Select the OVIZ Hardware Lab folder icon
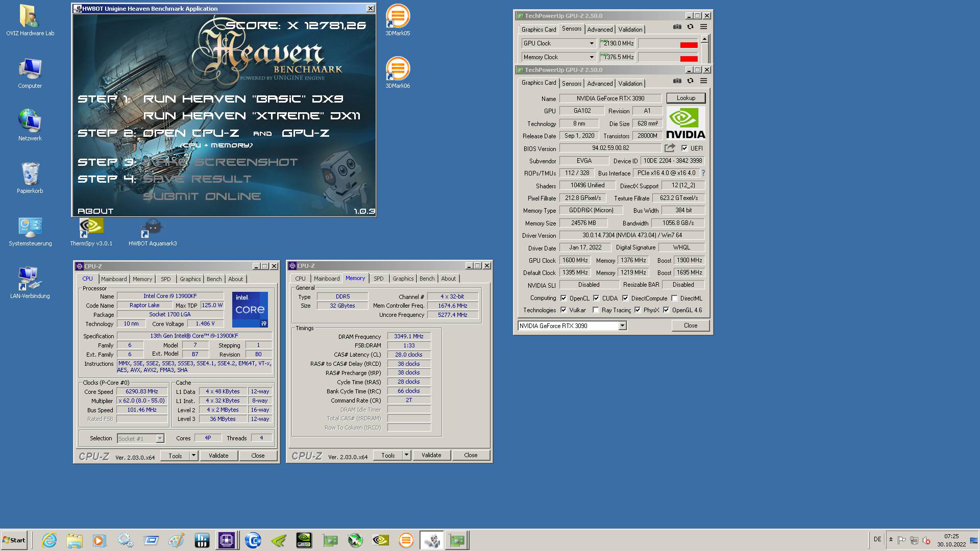This screenshot has height=551, width=980. (30, 20)
